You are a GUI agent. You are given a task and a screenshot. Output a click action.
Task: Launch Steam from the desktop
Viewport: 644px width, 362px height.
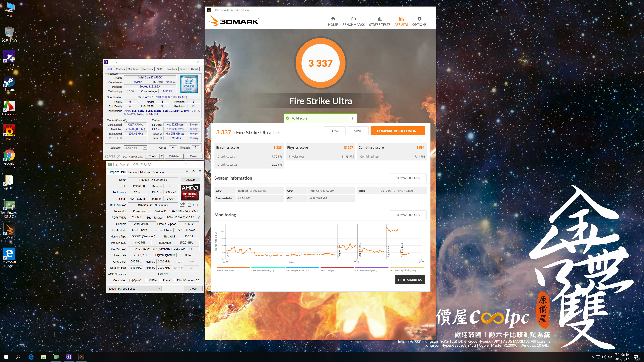pyautogui.click(x=9, y=83)
